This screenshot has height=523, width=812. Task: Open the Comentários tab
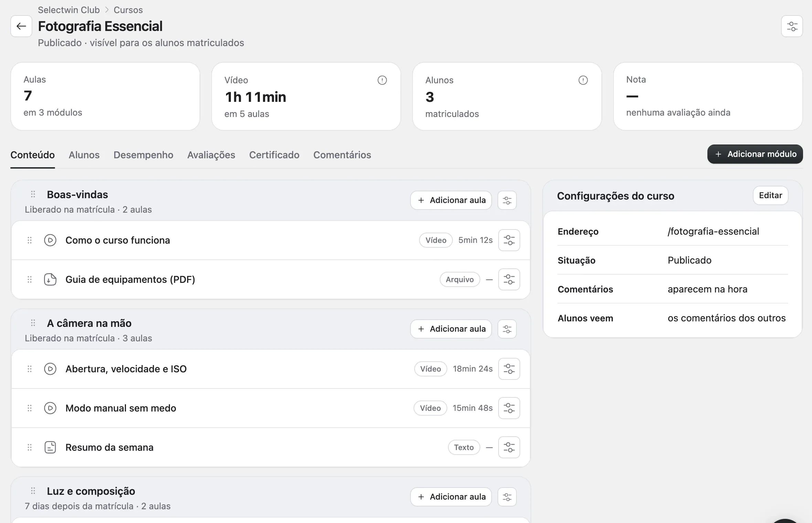tap(342, 155)
